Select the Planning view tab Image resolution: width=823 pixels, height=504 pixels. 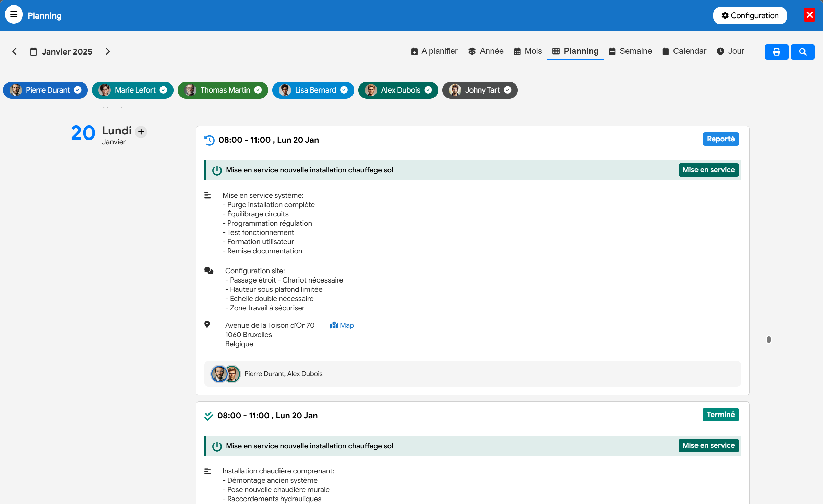tap(575, 51)
